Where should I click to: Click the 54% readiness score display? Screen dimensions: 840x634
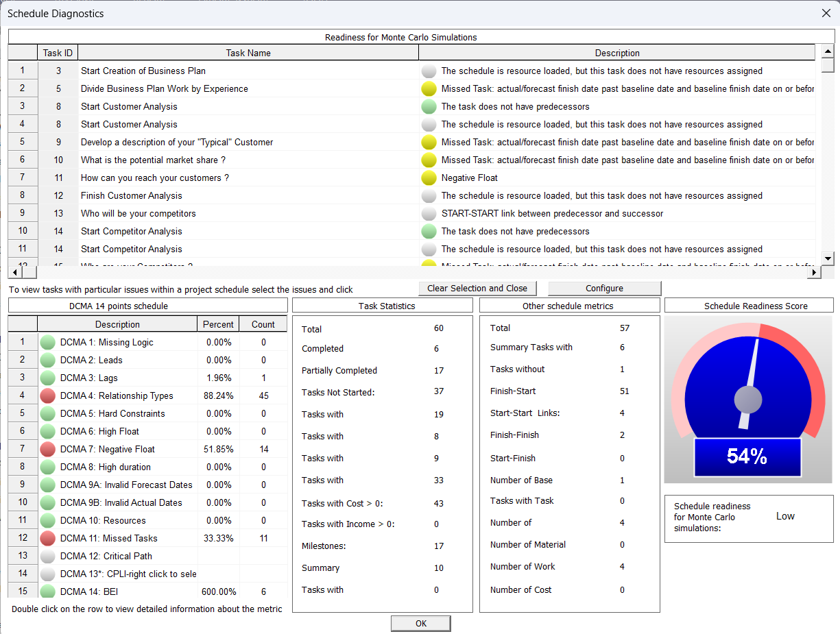coord(747,456)
